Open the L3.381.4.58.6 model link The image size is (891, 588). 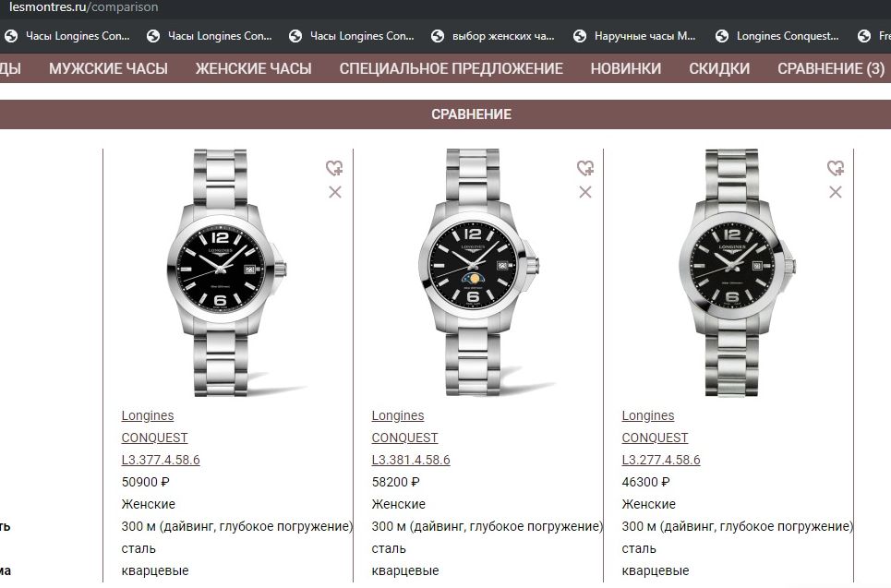[411, 460]
